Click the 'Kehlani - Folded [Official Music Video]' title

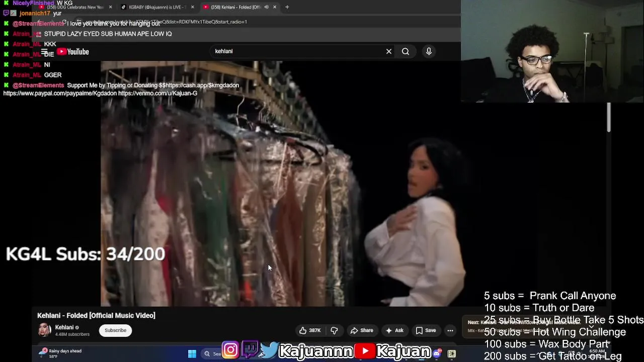96,315
